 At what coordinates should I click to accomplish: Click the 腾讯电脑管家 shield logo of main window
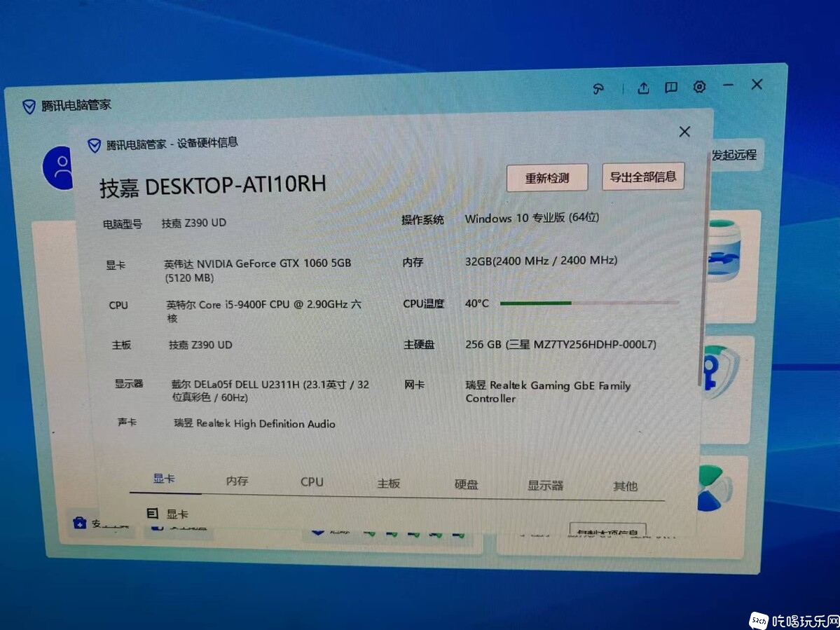pos(29,107)
